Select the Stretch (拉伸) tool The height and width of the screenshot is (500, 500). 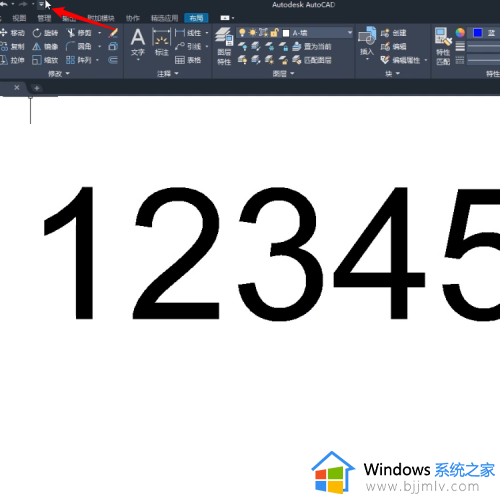click(x=13, y=60)
